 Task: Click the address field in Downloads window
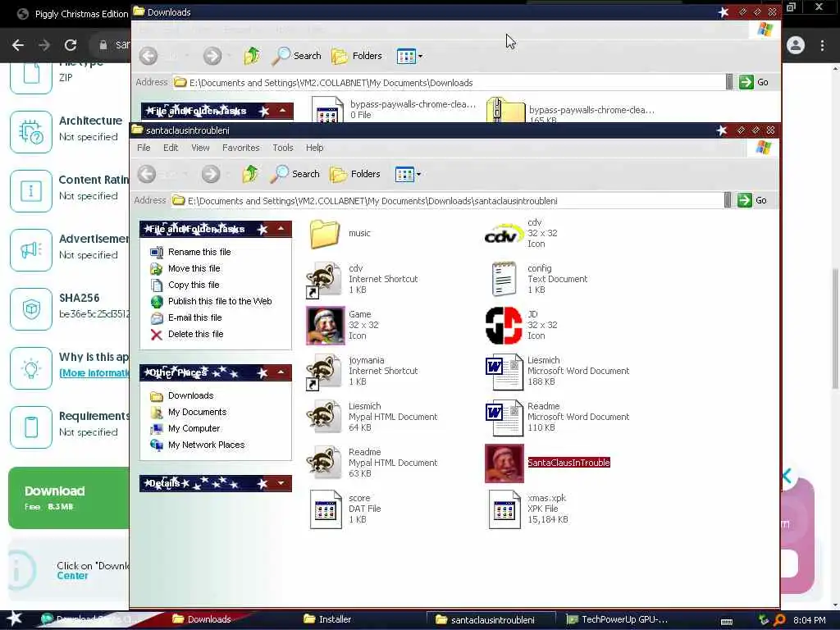[449, 83]
